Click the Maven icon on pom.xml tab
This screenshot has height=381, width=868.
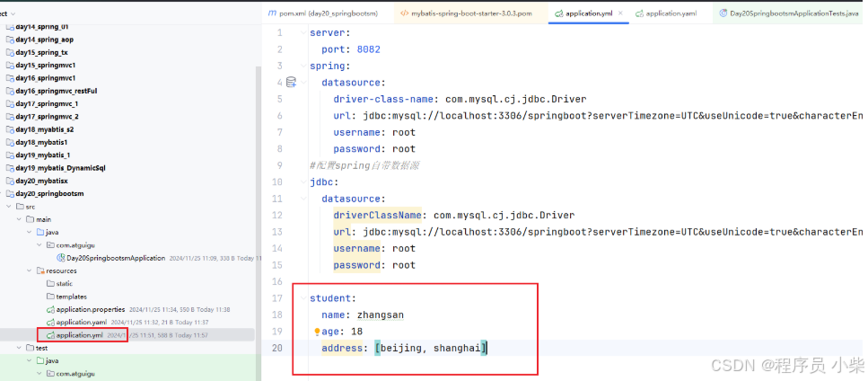(271, 13)
